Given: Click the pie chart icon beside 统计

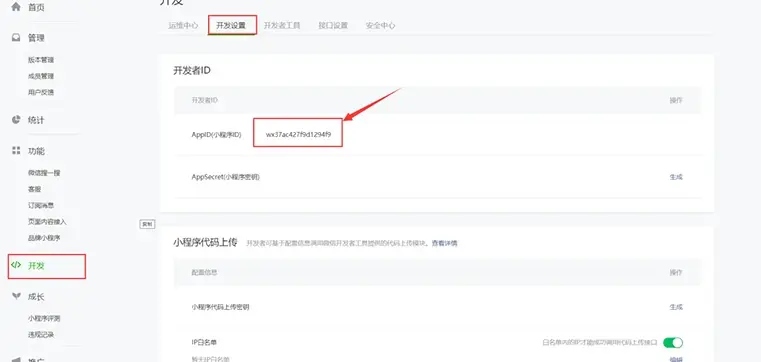Looking at the screenshot, I should click(16, 119).
